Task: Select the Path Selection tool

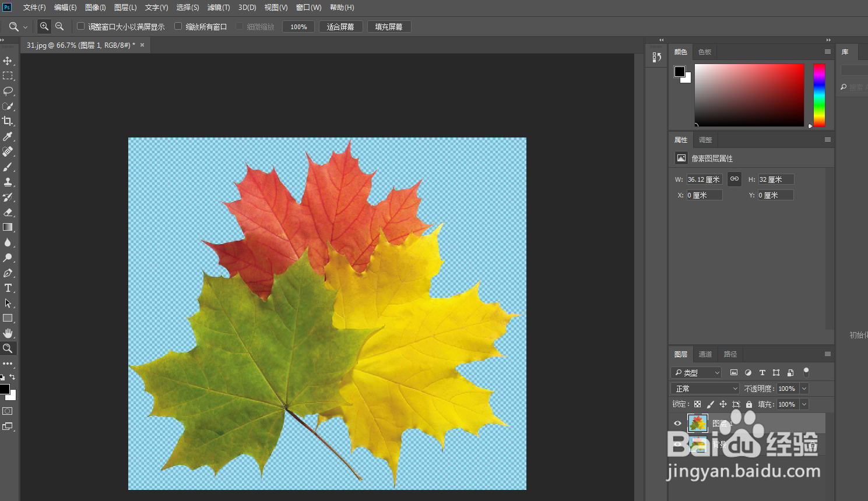Action: coord(8,303)
